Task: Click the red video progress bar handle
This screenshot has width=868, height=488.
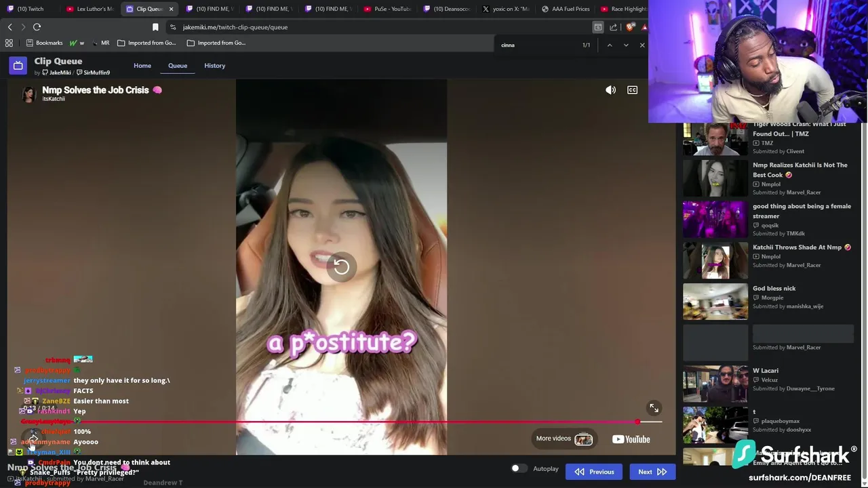Action: pos(637,422)
